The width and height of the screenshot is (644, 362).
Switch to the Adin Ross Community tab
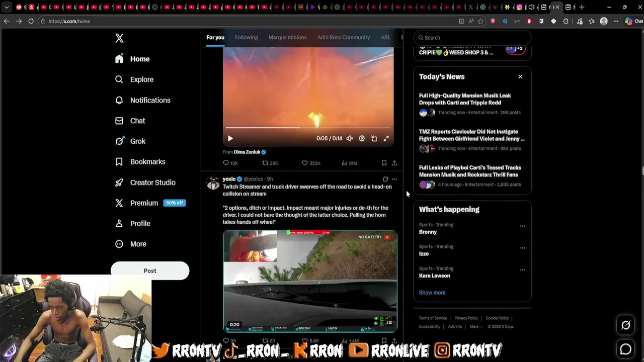[344, 37]
